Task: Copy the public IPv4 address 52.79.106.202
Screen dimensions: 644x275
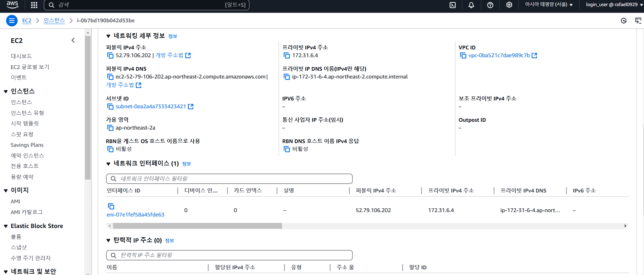Action: [x=110, y=55]
